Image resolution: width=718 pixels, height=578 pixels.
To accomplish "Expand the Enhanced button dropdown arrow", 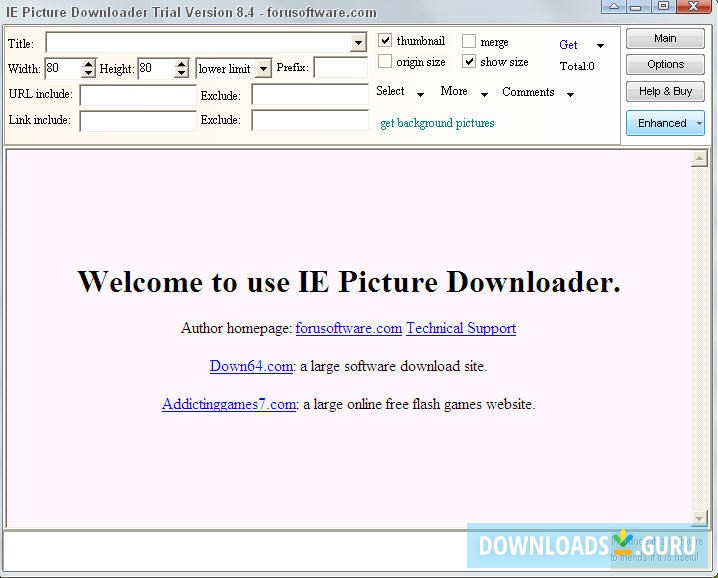I will tap(699, 123).
